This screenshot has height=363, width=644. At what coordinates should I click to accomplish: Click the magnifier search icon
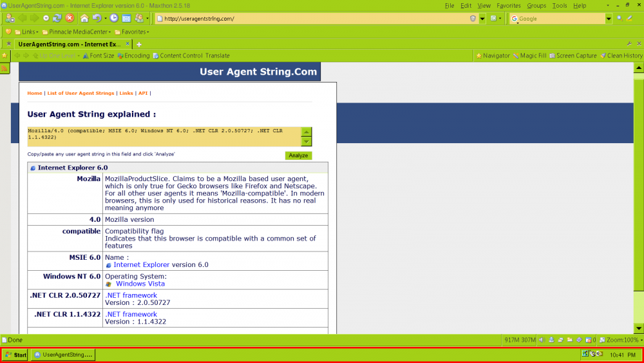coord(620,19)
